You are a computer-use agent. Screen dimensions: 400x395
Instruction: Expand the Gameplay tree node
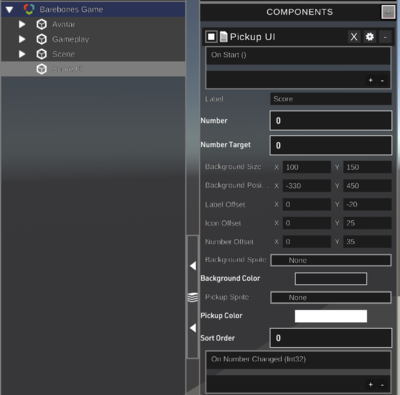(x=22, y=39)
